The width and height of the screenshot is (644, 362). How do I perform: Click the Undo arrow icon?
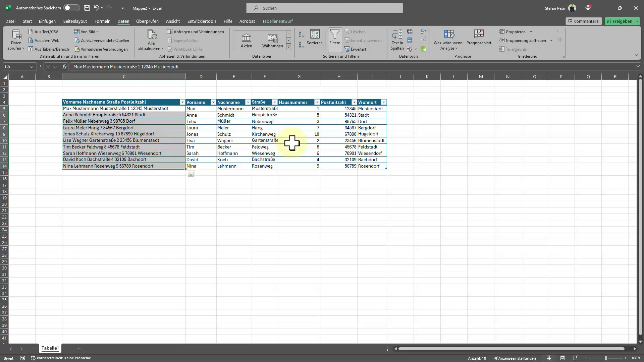tap(97, 8)
